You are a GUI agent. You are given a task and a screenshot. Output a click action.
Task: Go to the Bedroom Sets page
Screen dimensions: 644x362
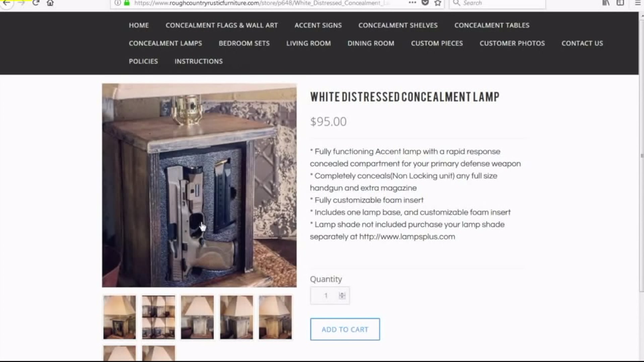pos(244,43)
